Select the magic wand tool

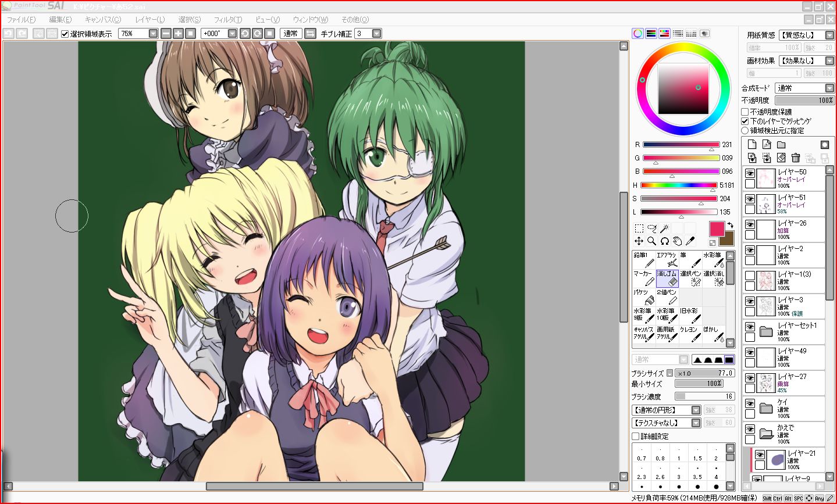click(x=664, y=228)
